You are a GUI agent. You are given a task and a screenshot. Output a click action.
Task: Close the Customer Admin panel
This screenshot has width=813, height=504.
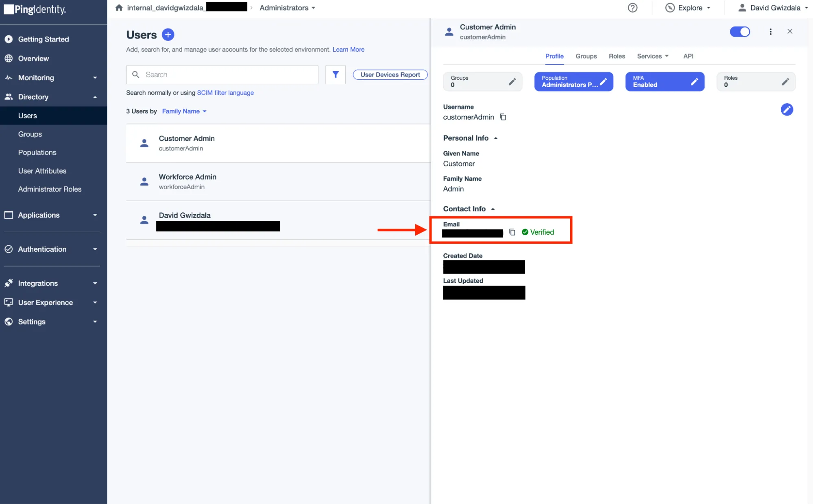click(x=790, y=31)
